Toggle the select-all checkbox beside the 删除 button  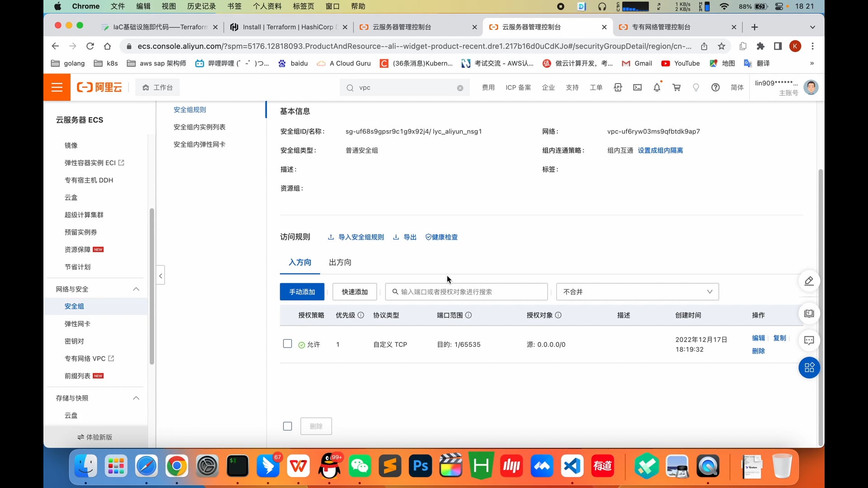(287, 426)
